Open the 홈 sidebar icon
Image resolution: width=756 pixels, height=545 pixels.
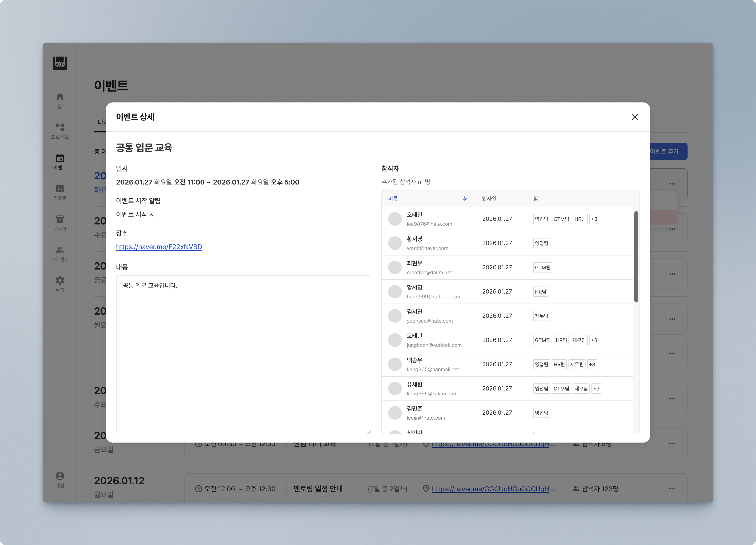click(x=60, y=97)
